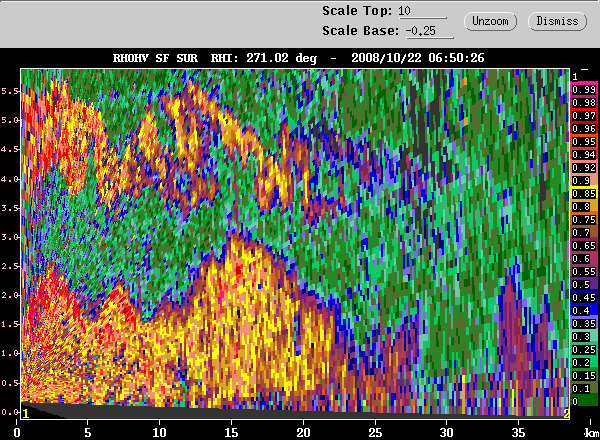
Task: Click the 0.92 legend color entry
Action: click(584, 167)
